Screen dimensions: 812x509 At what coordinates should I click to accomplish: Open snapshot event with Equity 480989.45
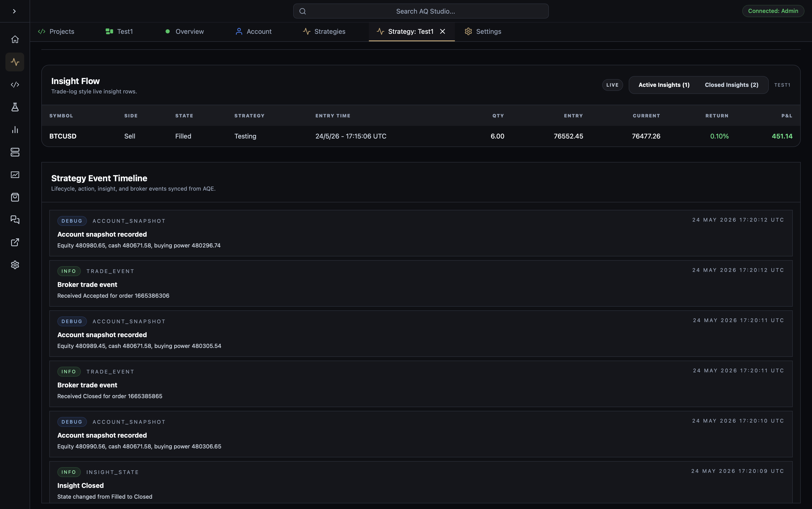[x=421, y=334]
